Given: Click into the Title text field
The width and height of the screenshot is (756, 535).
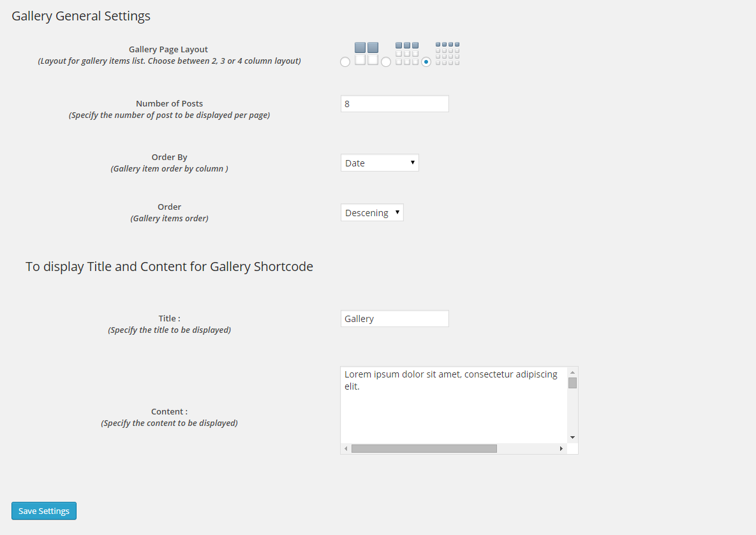Looking at the screenshot, I should [x=394, y=319].
